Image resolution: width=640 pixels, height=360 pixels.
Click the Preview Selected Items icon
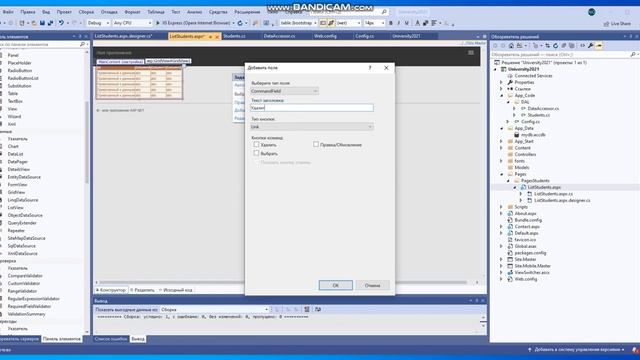pos(599,46)
